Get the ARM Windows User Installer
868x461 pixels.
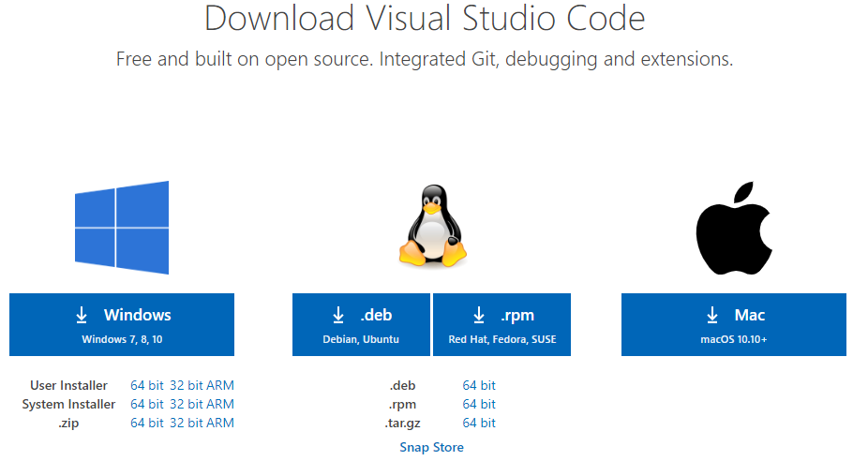click(x=220, y=385)
